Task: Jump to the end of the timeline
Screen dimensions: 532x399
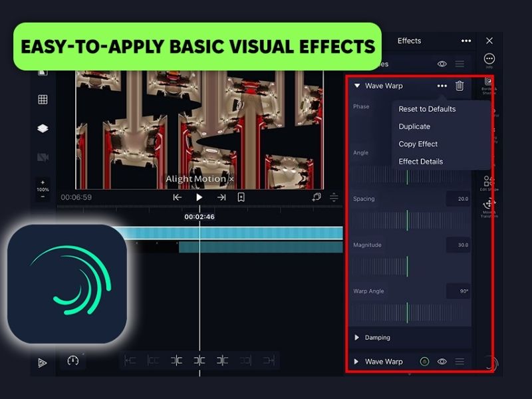Action: click(221, 197)
